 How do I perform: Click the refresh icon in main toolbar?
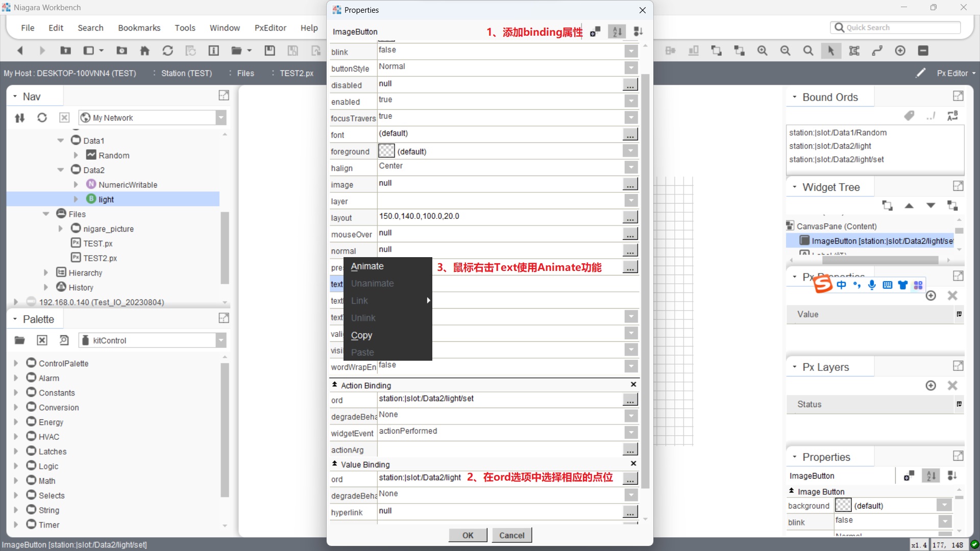click(x=167, y=51)
